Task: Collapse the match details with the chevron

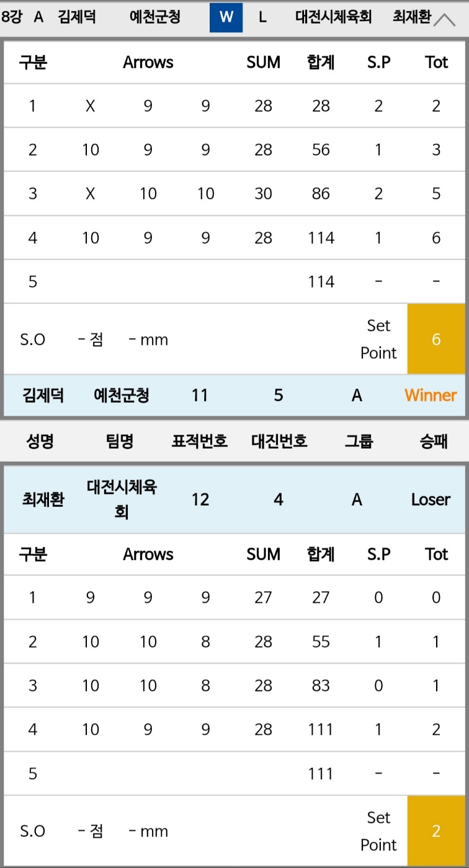Action: tap(445, 20)
